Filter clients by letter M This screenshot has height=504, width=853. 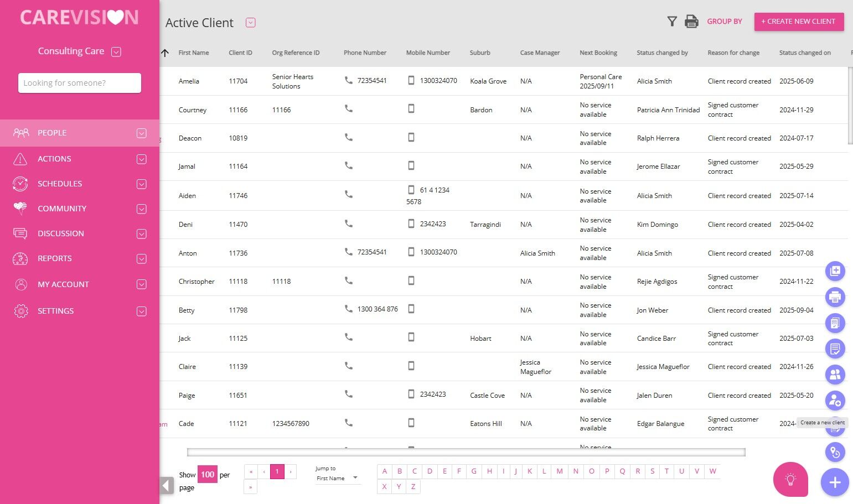click(560, 471)
